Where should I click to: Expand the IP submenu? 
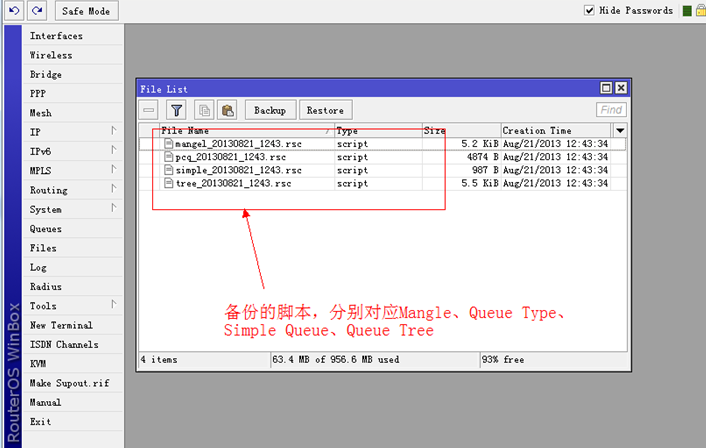coord(112,132)
